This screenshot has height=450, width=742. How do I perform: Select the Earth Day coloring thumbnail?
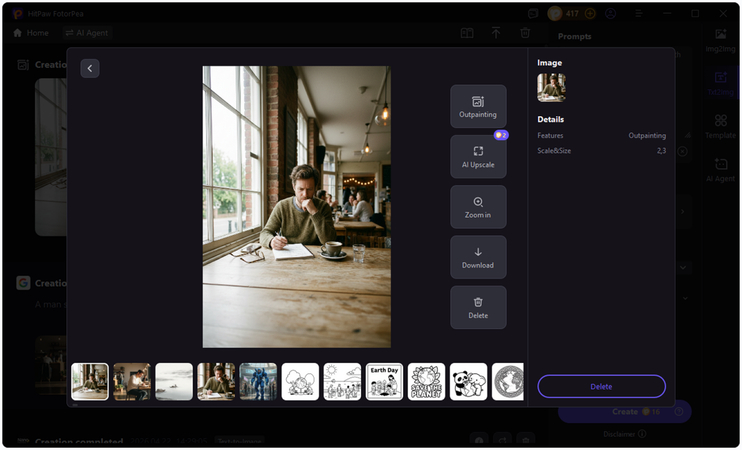385,382
